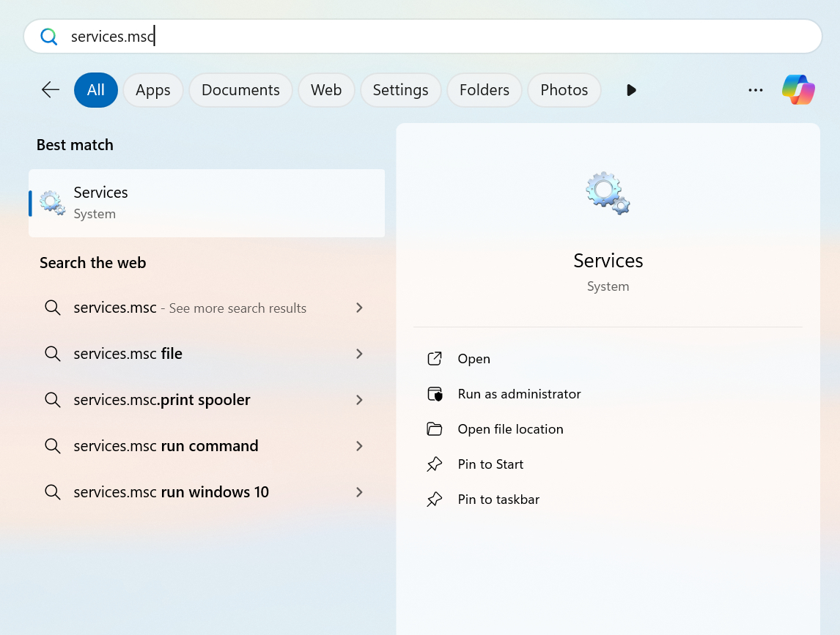Click the search magnifier icon in the input field
The image size is (840, 635).
point(48,36)
